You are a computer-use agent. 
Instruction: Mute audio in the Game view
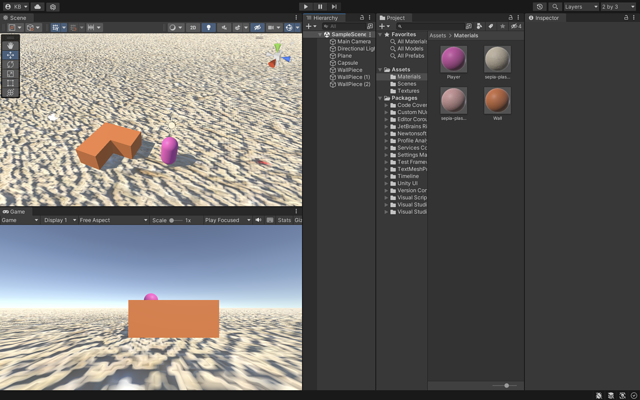pyautogui.click(x=258, y=220)
